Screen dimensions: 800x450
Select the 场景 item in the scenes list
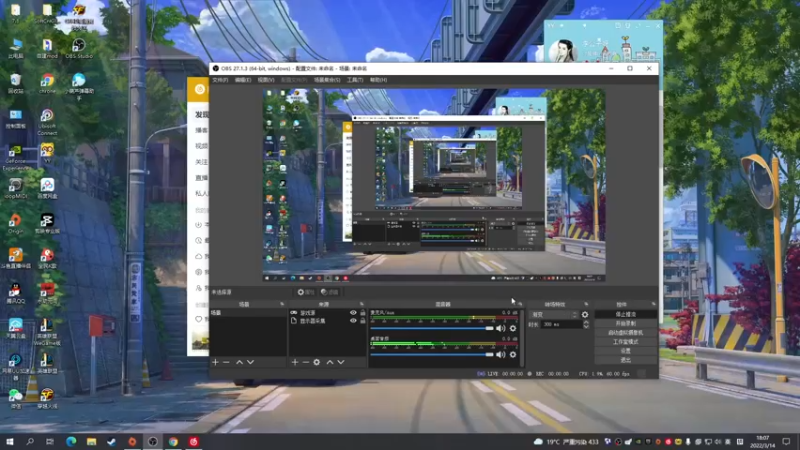[x=248, y=313]
